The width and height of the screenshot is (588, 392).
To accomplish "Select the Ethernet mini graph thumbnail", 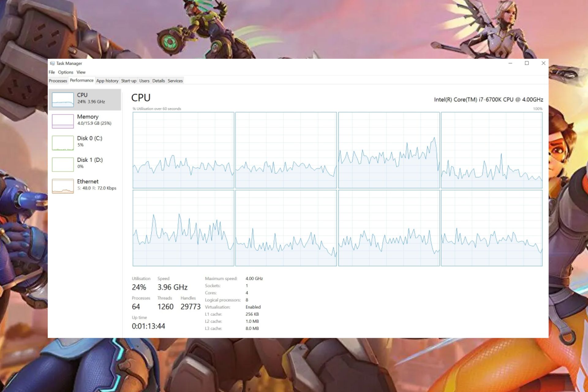I will [x=63, y=186].
